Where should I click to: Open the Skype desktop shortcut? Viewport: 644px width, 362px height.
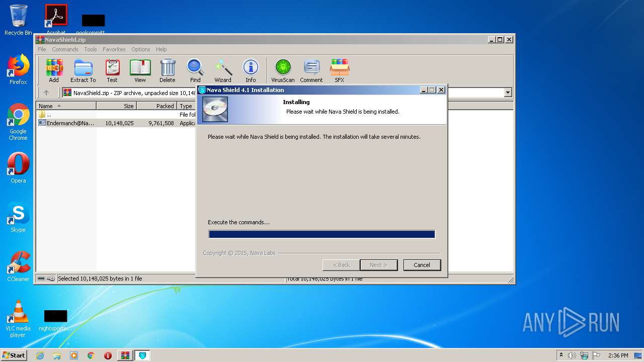point(18,217)
